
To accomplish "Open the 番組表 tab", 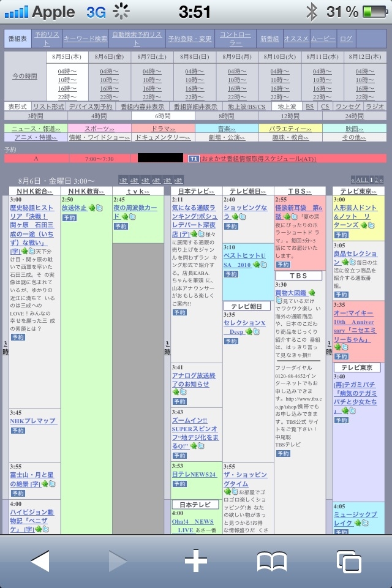I will (x=18, y=39).
